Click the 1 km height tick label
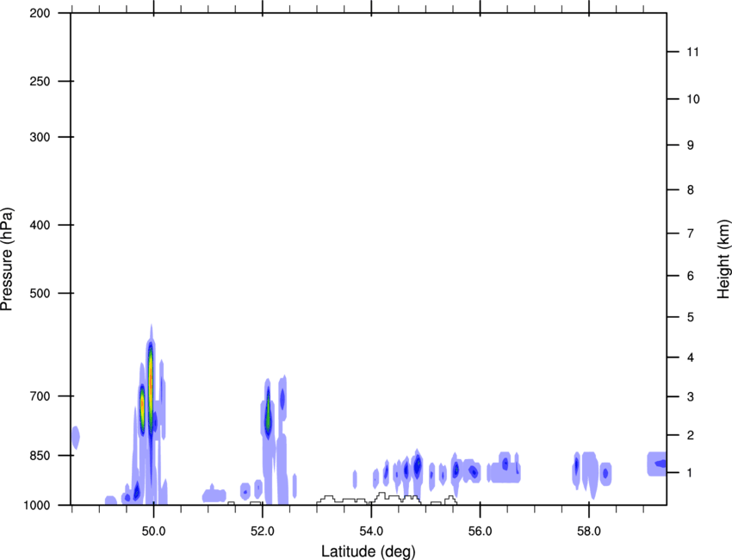The image size is (732, 560). (690, 473)
